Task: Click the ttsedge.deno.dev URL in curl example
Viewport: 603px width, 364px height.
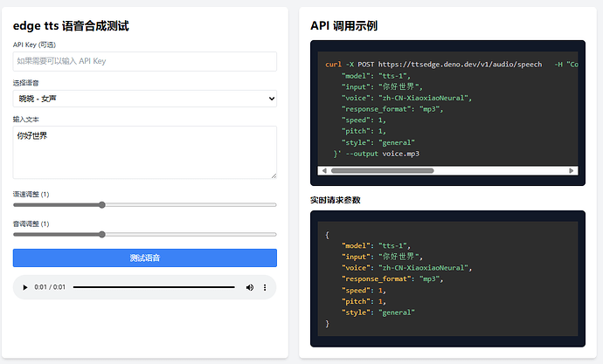Action: click(x=460, y=64)
